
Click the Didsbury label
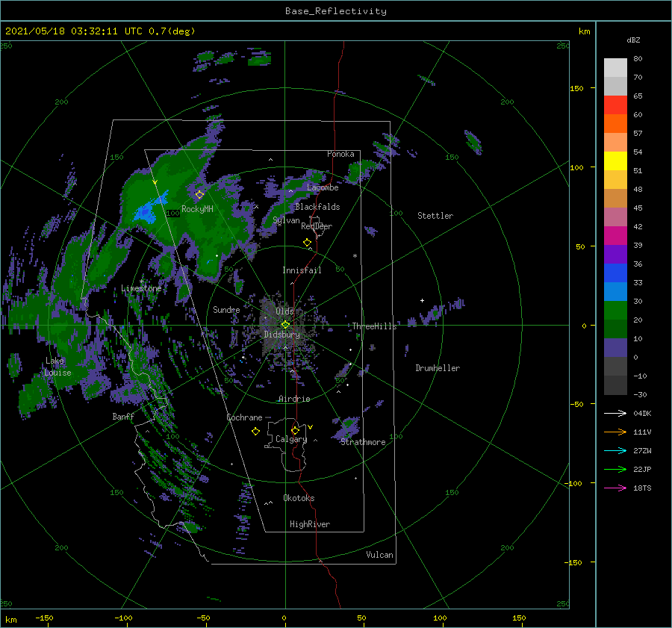tap(282, 335)
